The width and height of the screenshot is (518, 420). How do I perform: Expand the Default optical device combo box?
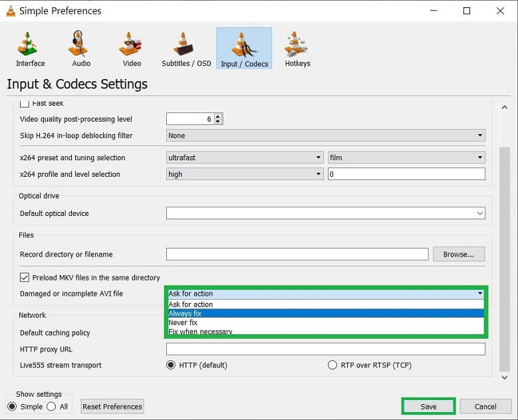point(326,213)
